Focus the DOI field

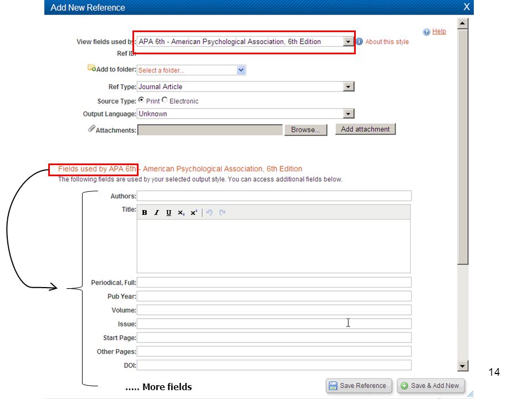click(274, 365)
